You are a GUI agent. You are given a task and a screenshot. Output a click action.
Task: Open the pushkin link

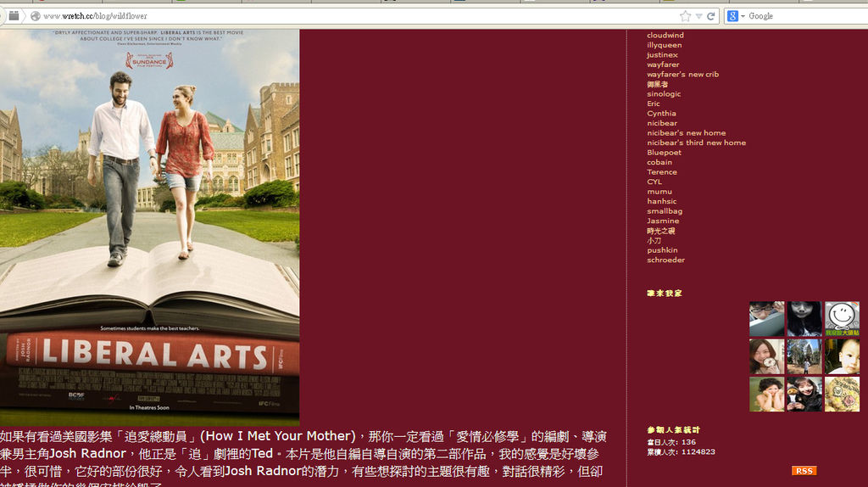(x=662, y=250)
